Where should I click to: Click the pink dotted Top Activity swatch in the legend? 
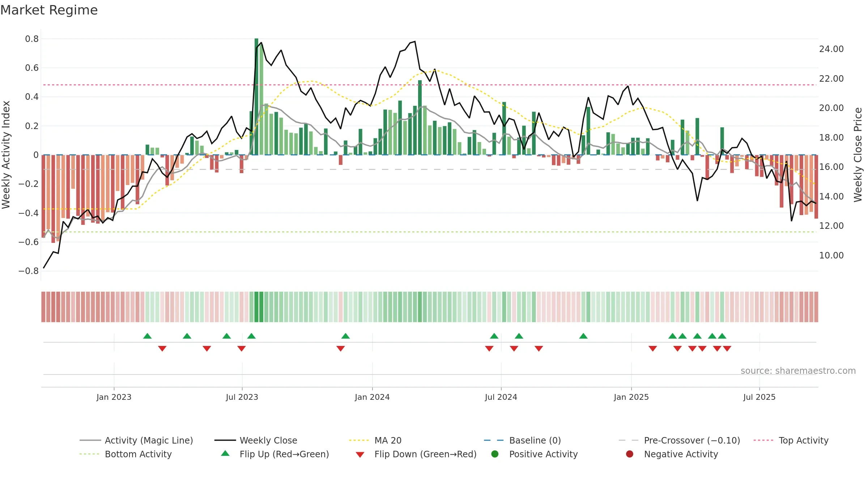tap(763, 440)
